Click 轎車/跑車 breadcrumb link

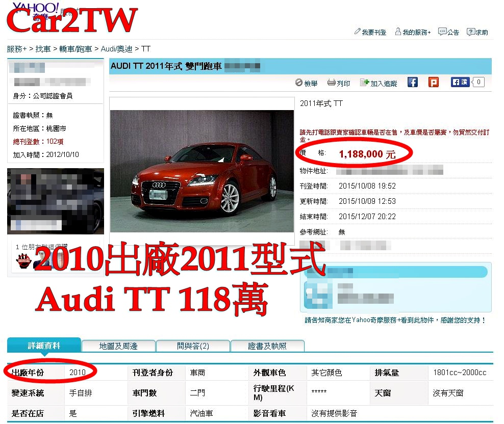75,49
